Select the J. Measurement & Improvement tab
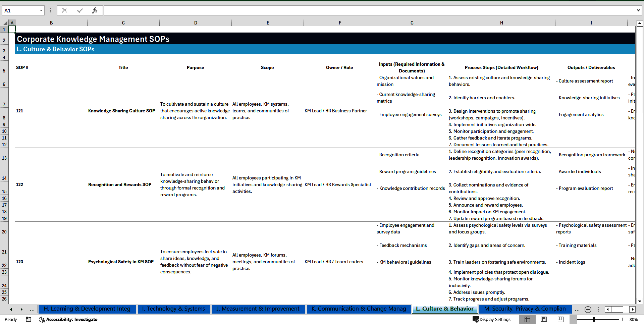 (x=258, y=309)
